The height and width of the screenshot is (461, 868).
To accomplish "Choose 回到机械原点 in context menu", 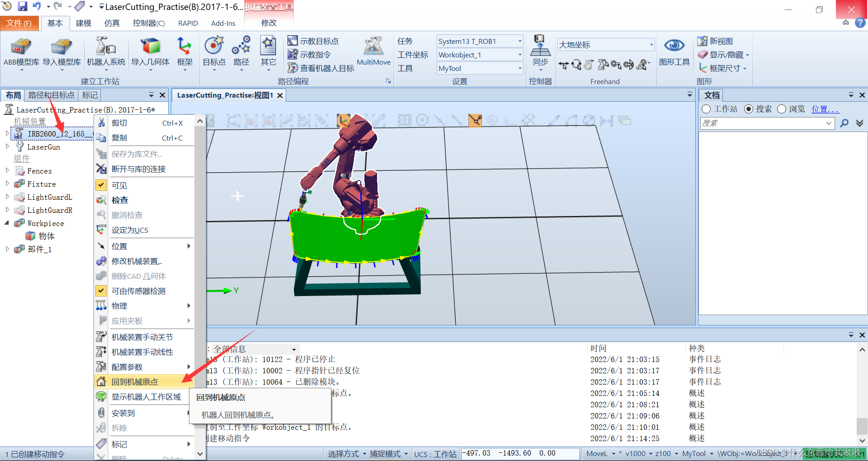I will [144, 382].
